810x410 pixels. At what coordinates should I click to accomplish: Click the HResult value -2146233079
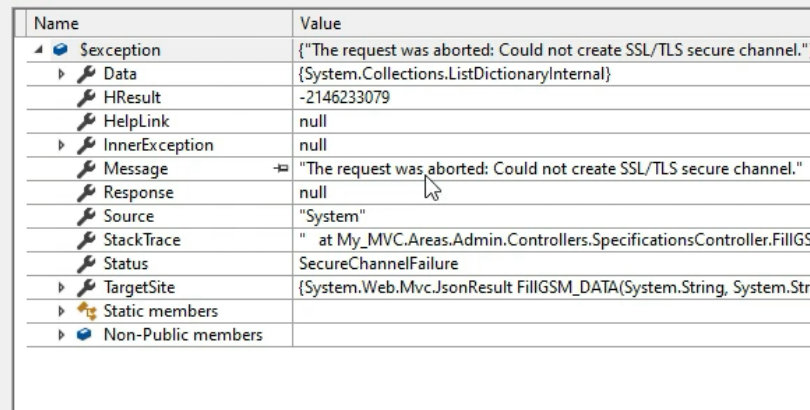coord(345,98)
